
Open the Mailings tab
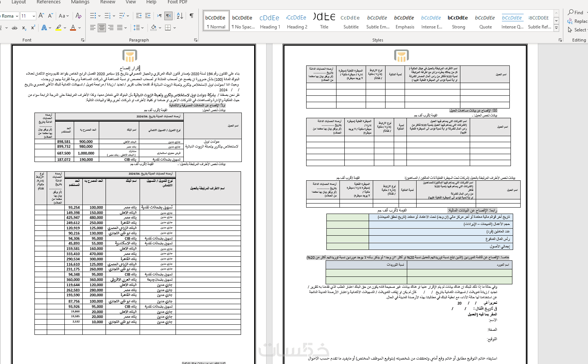80,2
